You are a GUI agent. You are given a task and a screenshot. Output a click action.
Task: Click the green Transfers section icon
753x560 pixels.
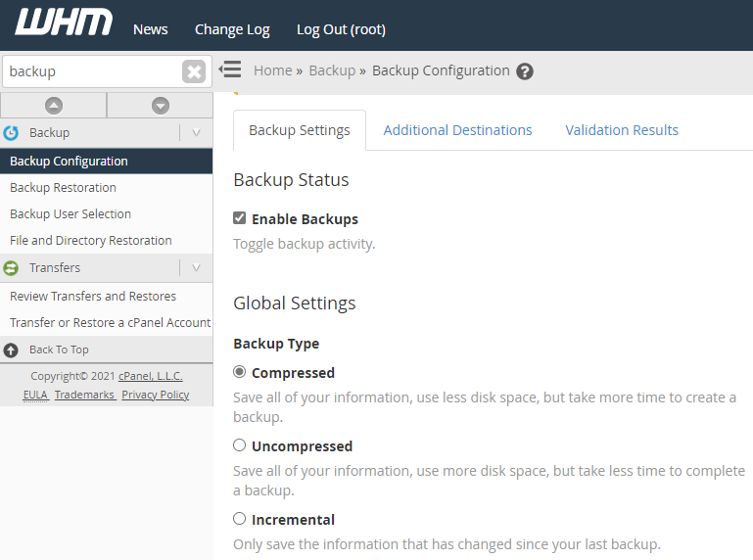pos(11,268)
